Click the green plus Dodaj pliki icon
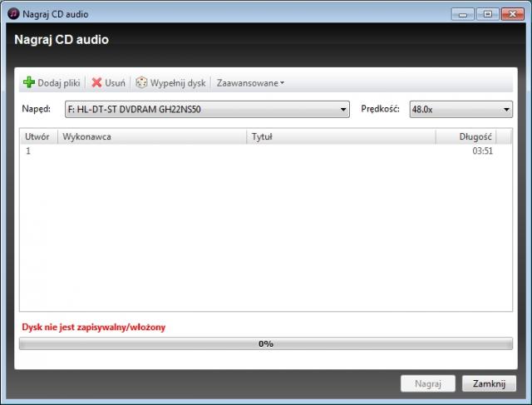Image resolution: width=532 pixels, height=405 pixels. pyautogui.click(x=29, y=83)
